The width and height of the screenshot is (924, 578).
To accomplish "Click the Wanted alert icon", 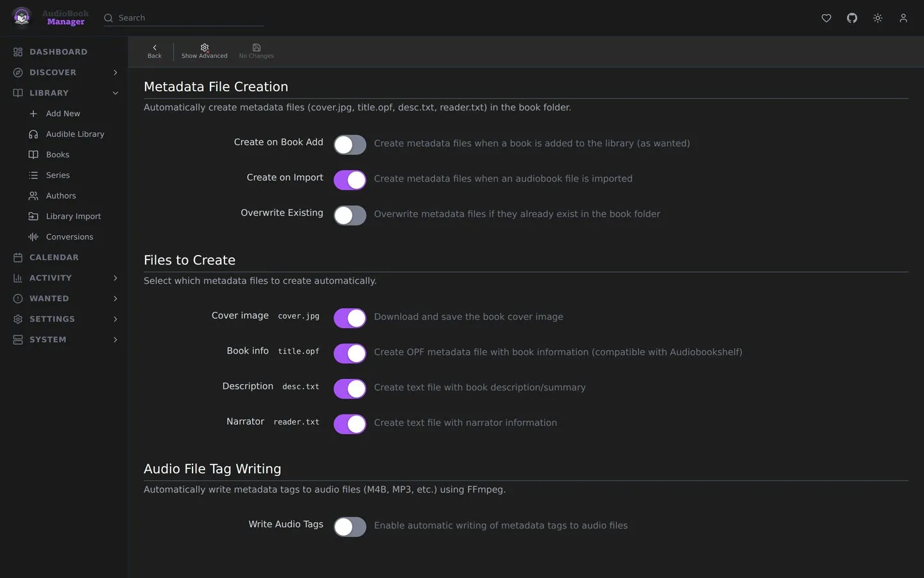I will [18, 299].
